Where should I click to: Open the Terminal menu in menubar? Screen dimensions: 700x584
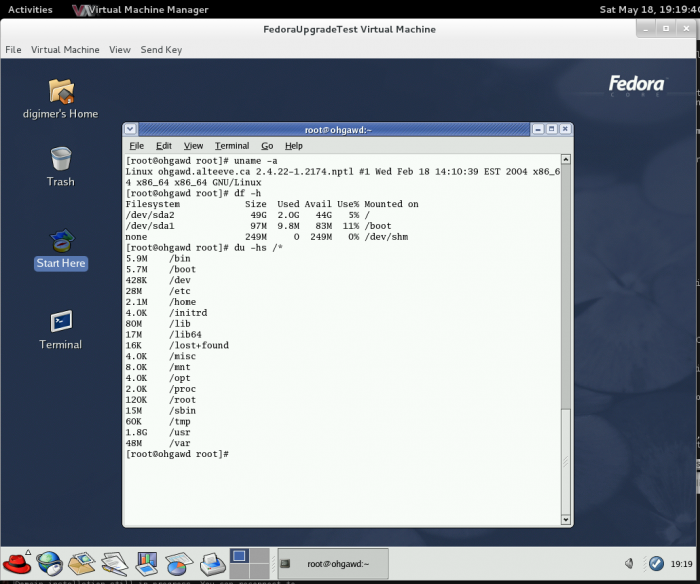pyautogui.click(x=232, y=146)
